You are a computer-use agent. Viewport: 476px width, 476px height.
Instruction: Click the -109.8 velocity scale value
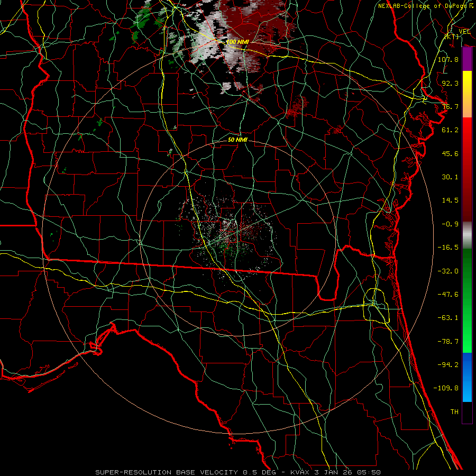point(446,388)
